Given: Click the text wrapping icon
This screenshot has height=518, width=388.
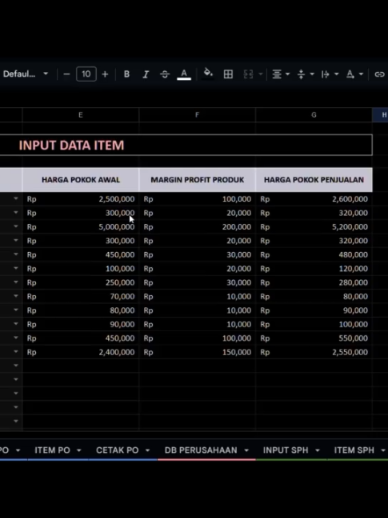Looking at the screenshot, I should (325, 74).
